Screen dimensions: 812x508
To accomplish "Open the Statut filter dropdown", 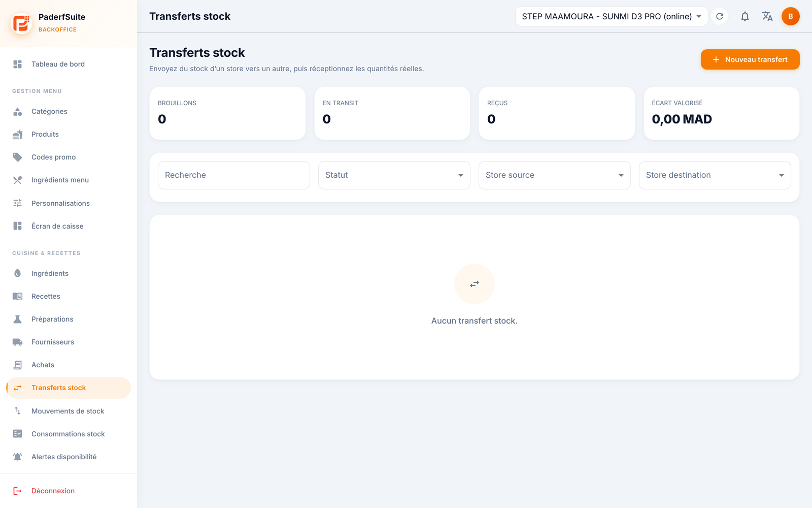I will (x=394, y=175).
